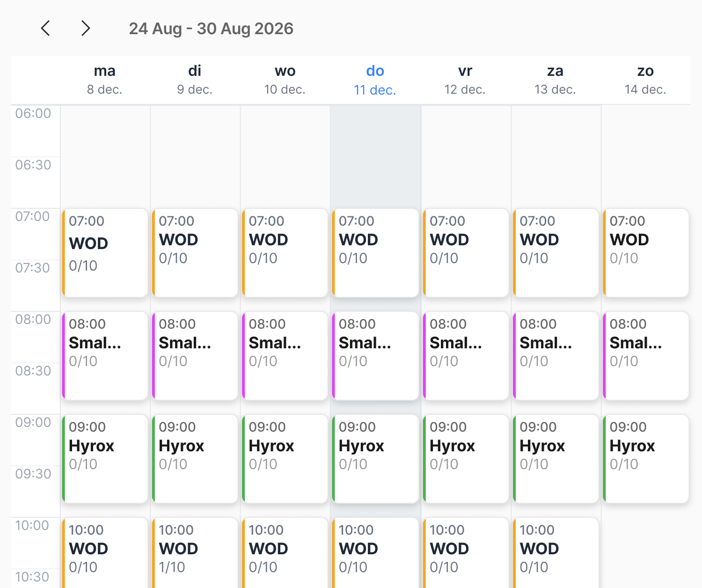Screen dimensions: 702x588
Task: Open the 09:00 Hyrox class on ma
Action: pos(105,459)
